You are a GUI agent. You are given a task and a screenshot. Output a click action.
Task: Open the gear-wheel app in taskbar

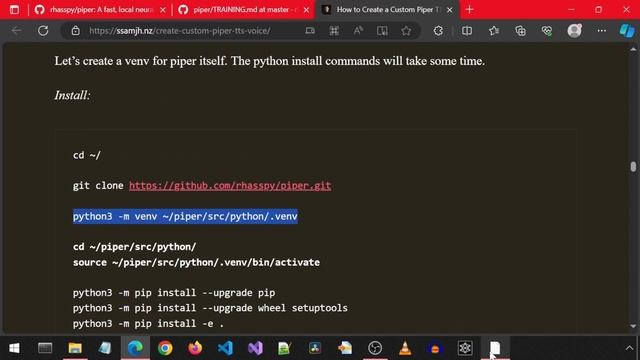465,348
